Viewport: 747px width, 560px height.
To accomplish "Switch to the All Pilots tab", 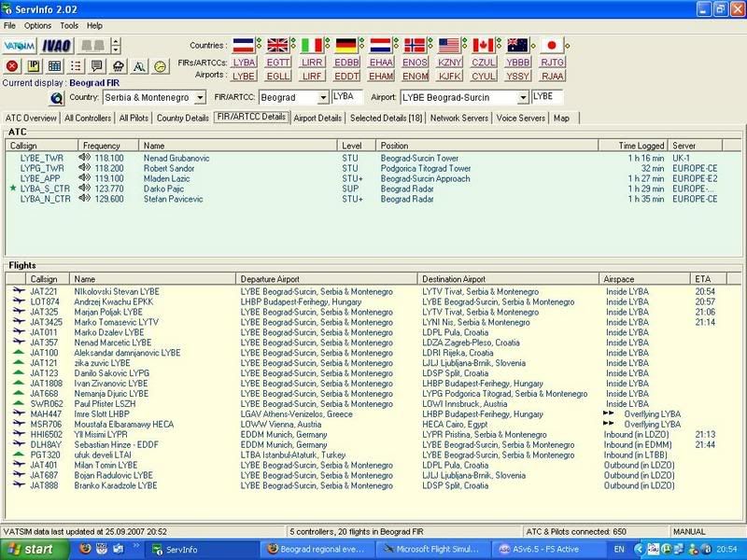I will (x=134, y=119).
